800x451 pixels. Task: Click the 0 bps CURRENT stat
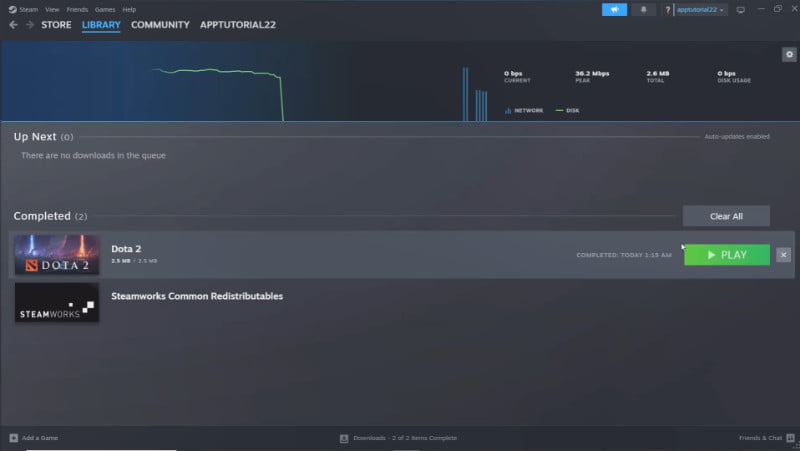pos(517,77)
